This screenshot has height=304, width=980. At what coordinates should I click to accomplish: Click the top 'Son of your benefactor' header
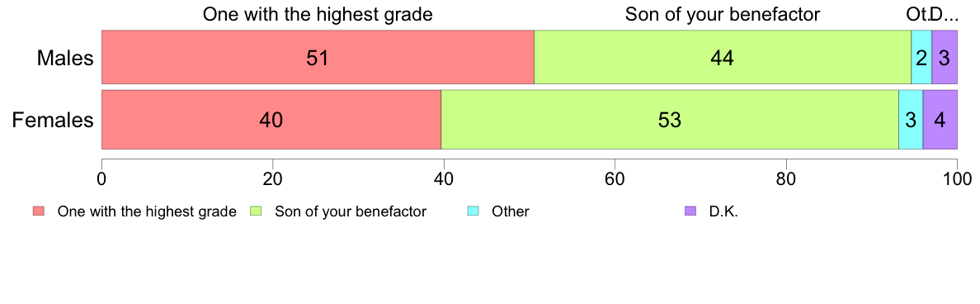pyautogui.click(x=723, y=14)
